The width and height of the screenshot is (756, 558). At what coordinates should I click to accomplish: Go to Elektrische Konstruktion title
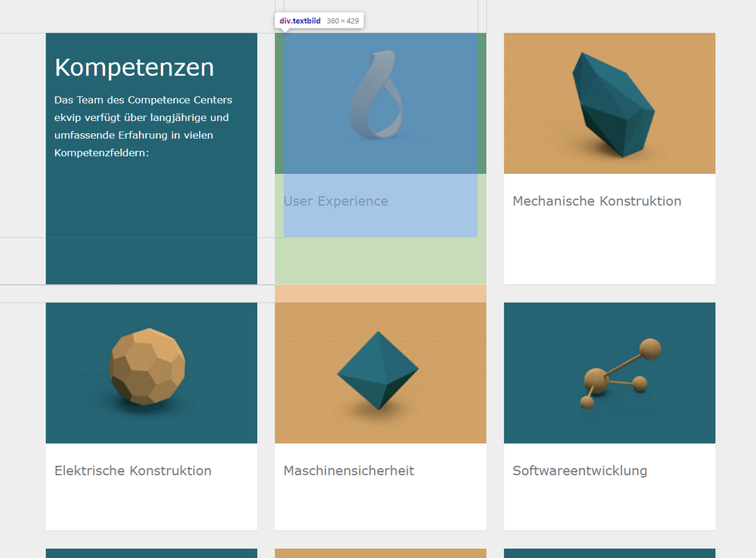pos(133,470)
